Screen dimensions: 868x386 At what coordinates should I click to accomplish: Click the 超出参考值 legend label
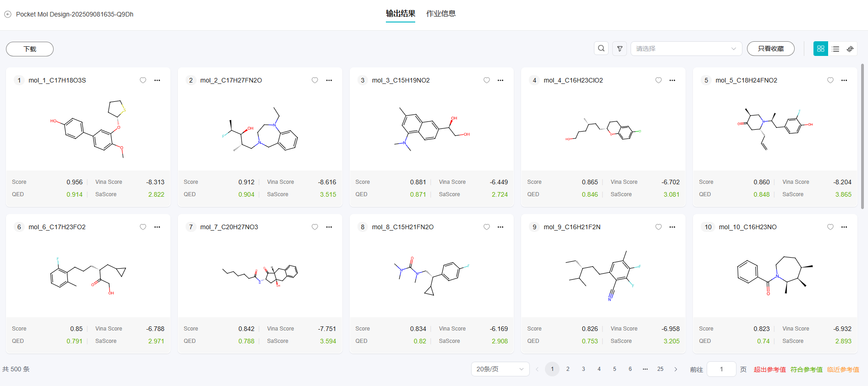coord(770,369)
